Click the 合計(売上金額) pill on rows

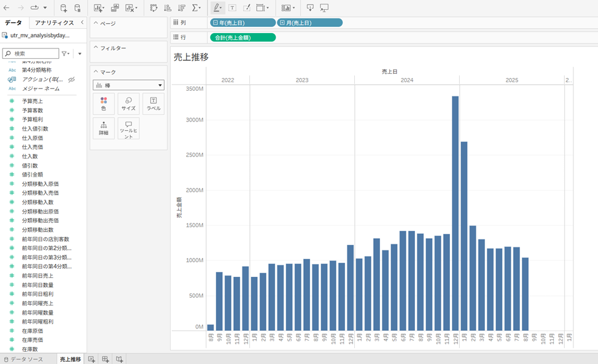point(243,37)
